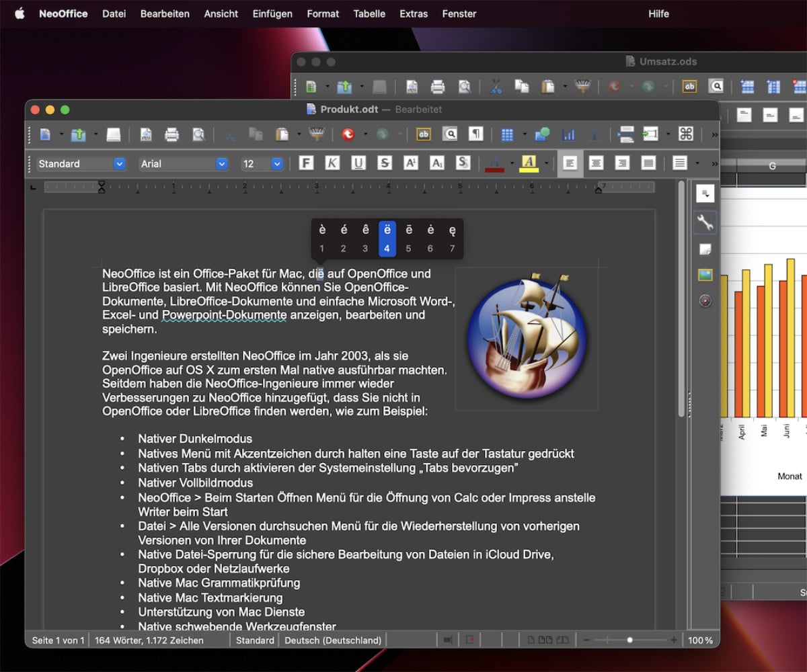This screenshot has width=807, height=672.
Task: Click Deutsch (Deutschland) language in status bar
Action: click(x=333, y=640)
